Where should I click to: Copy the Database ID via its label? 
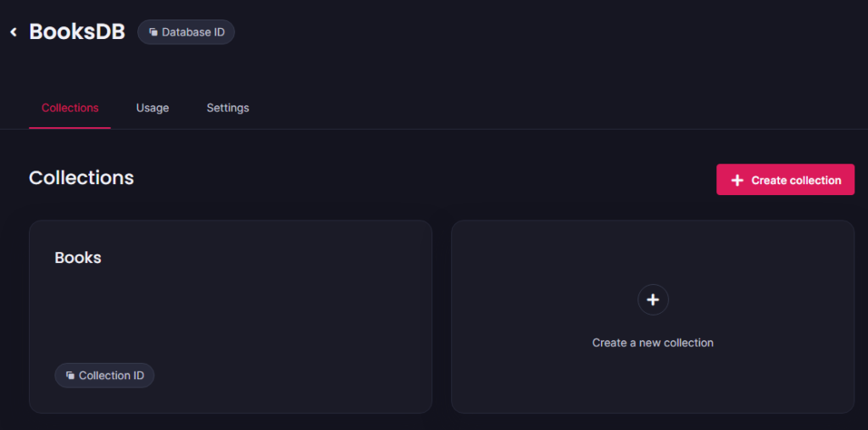coord(193,32)
